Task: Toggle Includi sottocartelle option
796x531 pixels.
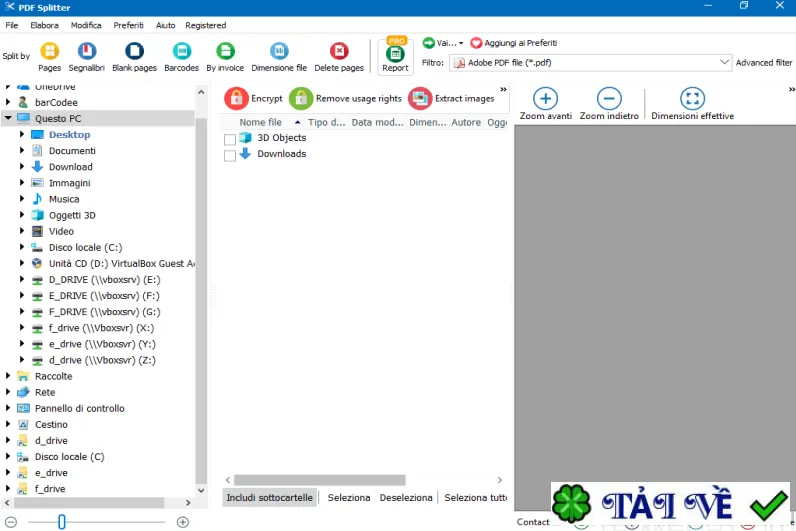Action: click(x=269, y=497)
